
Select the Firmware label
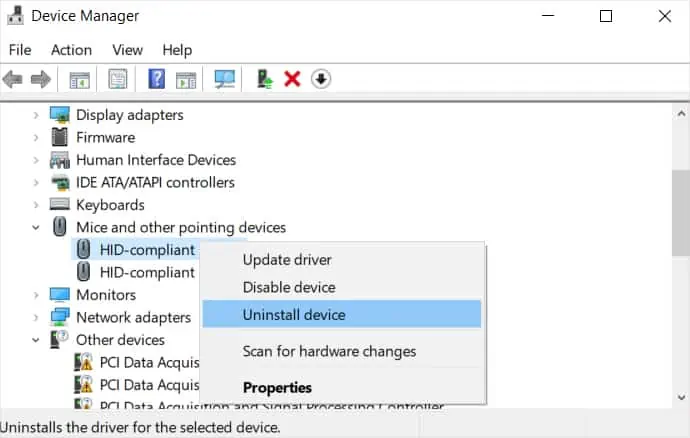pyautogui.click(x=106, y=137)
